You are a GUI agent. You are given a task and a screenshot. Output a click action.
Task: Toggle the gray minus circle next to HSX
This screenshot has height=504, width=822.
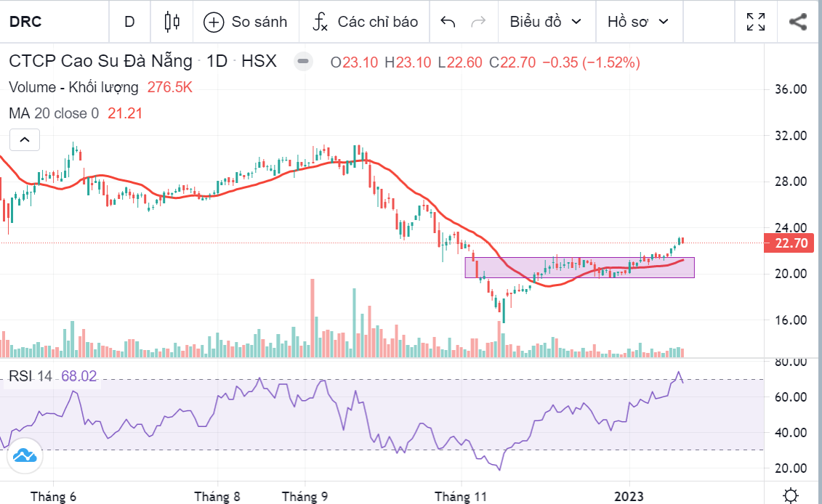coord(304,62)
